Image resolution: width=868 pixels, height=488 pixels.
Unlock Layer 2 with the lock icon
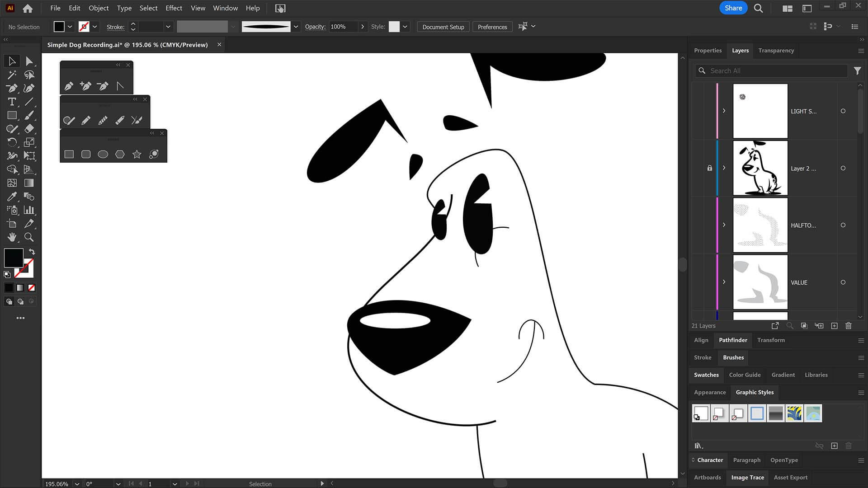point(710,168)
